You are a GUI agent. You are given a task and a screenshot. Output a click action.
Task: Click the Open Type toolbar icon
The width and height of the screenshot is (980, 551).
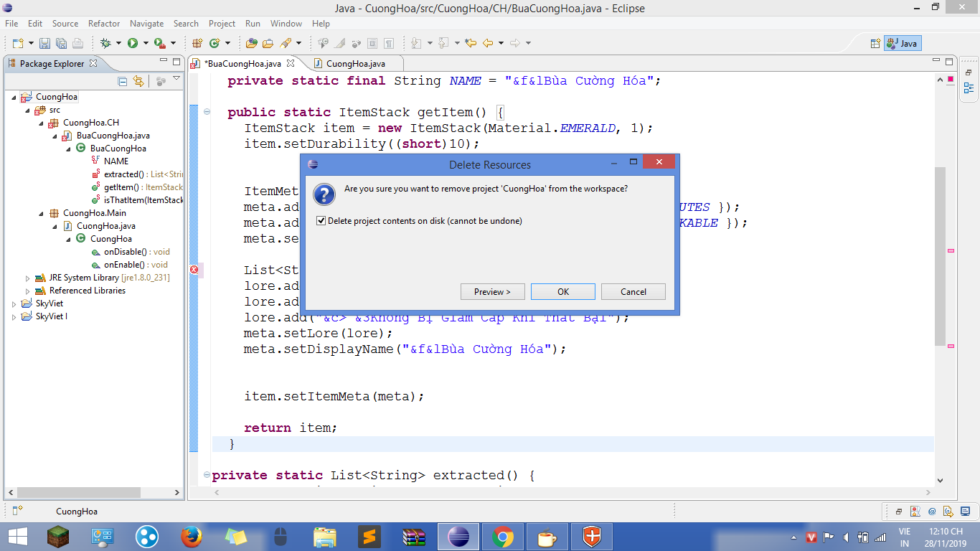pyautogui.click(x=252, y=43)
